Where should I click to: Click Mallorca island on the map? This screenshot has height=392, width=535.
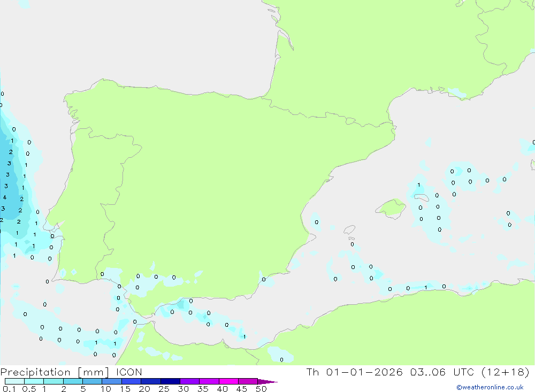pos(391,207)
